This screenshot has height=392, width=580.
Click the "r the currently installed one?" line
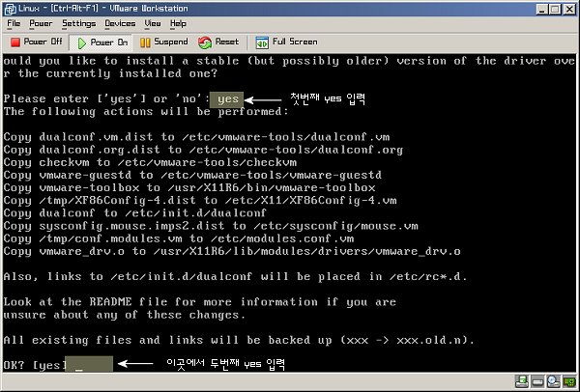[x=110, y=73]
